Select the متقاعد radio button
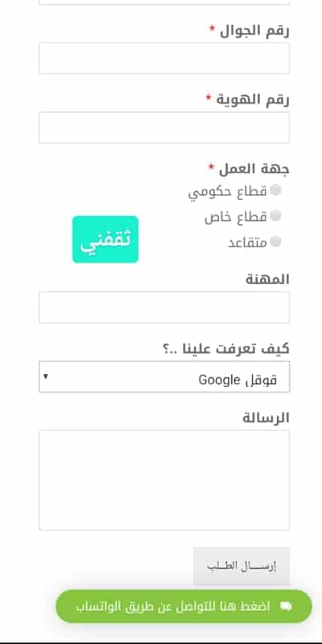322x644 pixels. pos(276,242)
